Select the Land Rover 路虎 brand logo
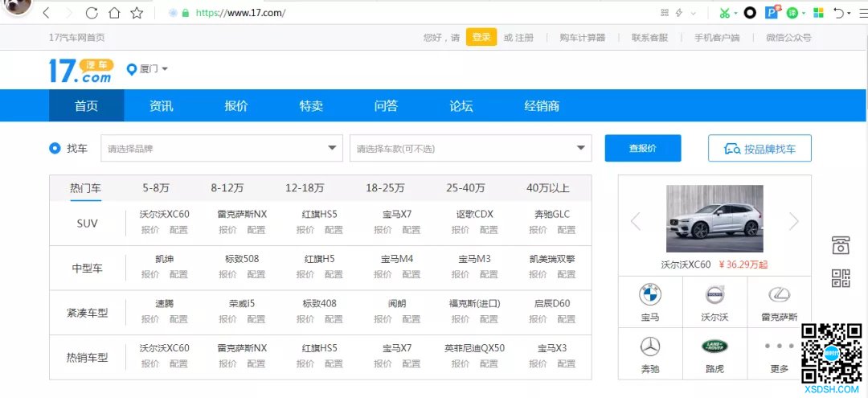The width and height of the screenshot is (868, 398). tap(714, 347)
